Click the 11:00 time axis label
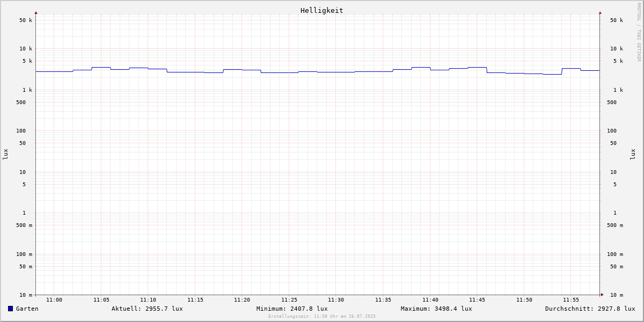644x322 pixels. pyautogui.click(x=54, y=300)
